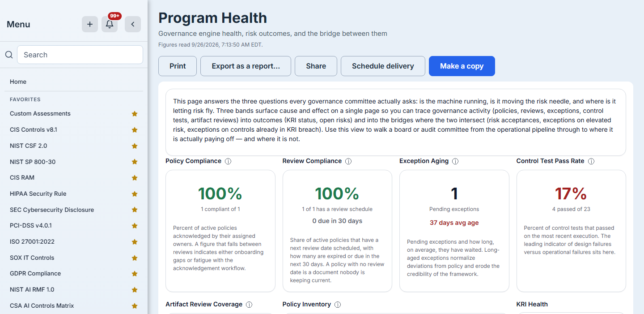The height and width of the screenshot is (314, 644).
Task: Open Policy Inventory info icon
Action: [338, 305]
